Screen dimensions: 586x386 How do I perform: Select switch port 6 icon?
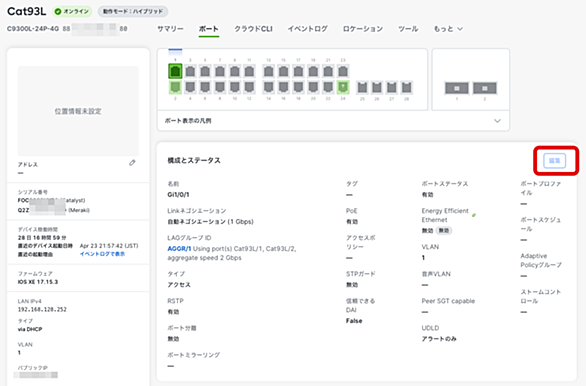(205, 87)
